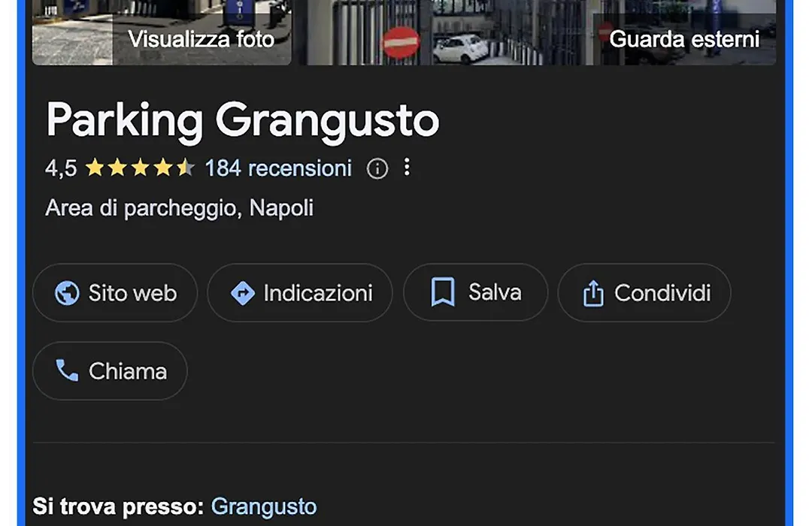Click the bookmark icon on Salva
The image size is (812, 526).
(x=443, y=292)
